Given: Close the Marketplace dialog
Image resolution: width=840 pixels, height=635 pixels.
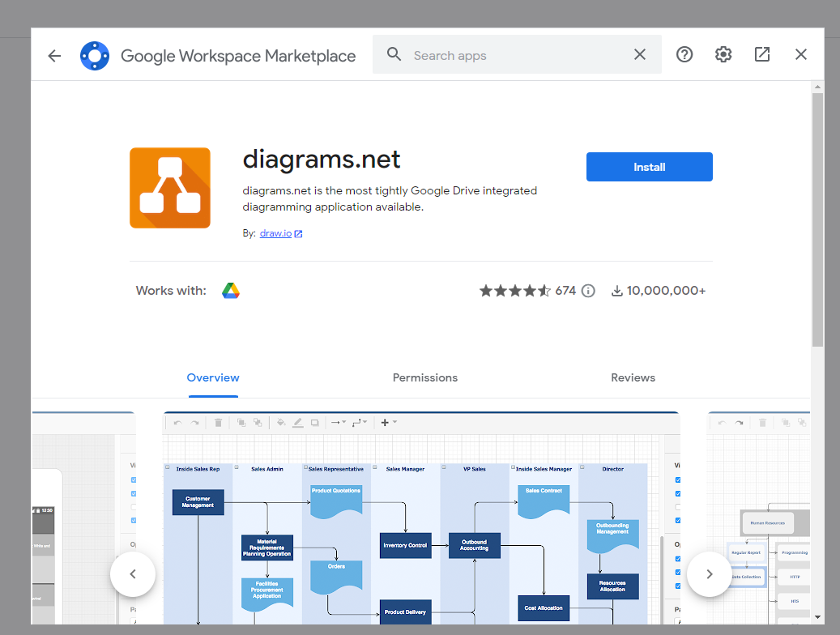Looking at the screenshot, I should (801, 54).
